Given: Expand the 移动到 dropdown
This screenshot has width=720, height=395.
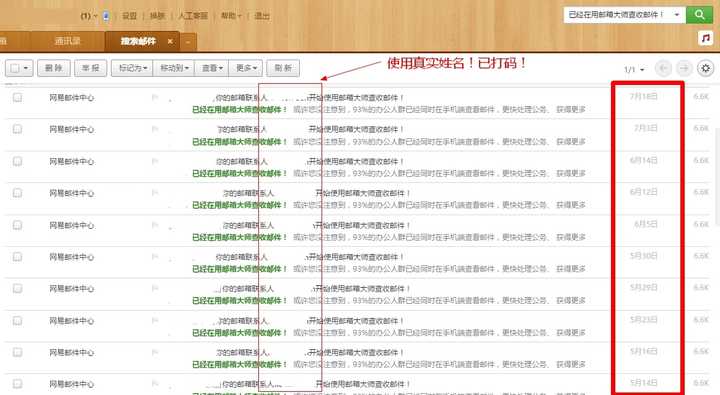Looking at the screenshot, I should tap(174, 68).
